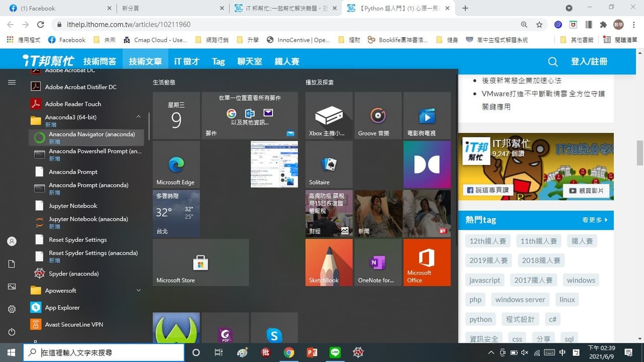Open Jupyter Notebook (anaconda) shortcut
This screenshot has width=644, height=362.
[x=87, y=222]
